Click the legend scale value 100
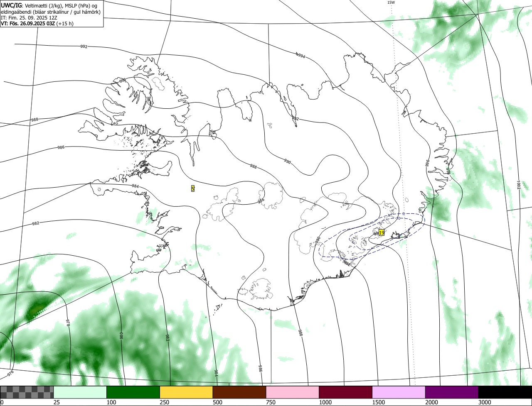 (x=111, y=402)
